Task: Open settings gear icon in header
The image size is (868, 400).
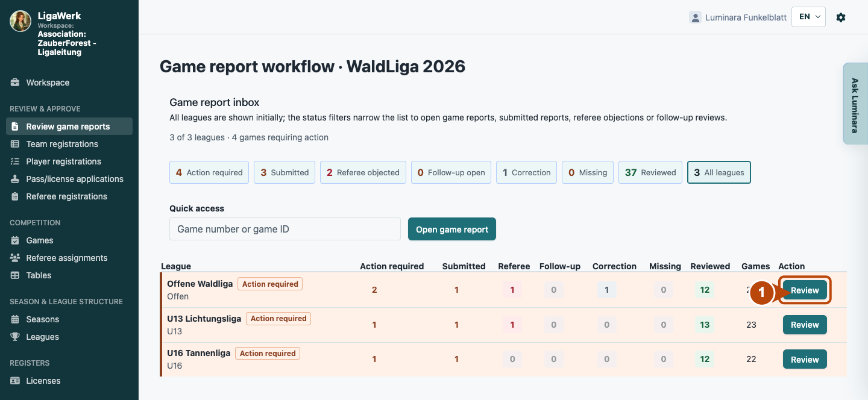Action: (841, 17)
